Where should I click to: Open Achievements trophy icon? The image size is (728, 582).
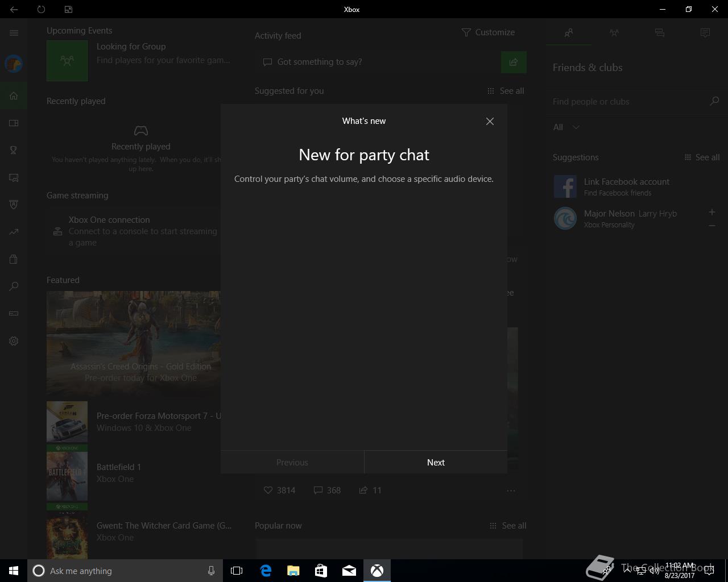[14, 150]
